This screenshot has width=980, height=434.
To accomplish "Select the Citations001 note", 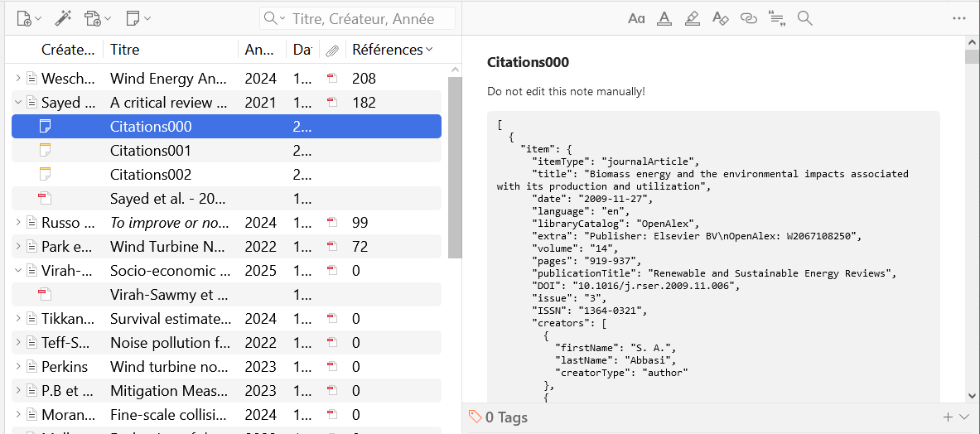I will (151, 151).
